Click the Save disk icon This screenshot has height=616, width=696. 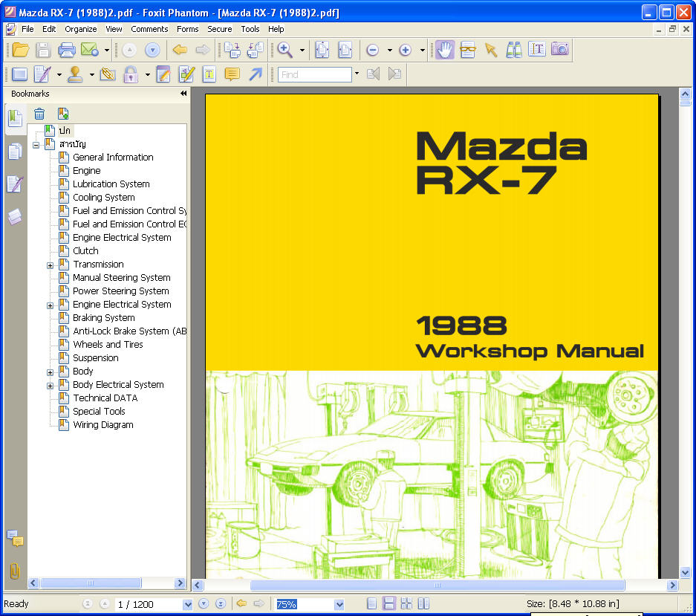coord(43,50)
